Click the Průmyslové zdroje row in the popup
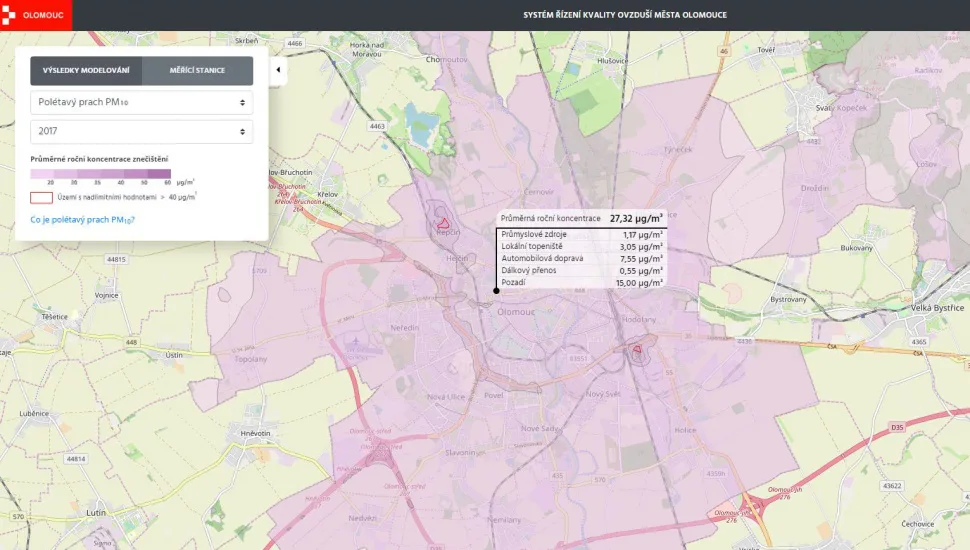The image size is (970, 550). [582, 234]
